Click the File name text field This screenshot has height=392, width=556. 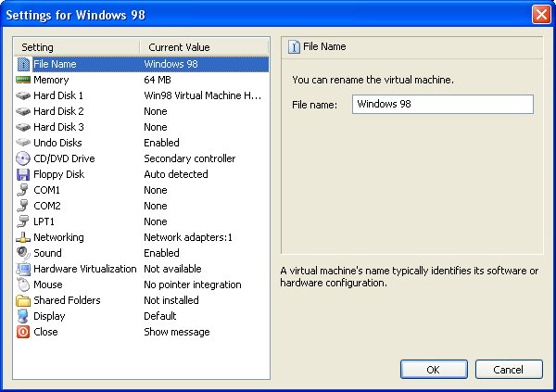pyautogui.click(x=443, y=105)
